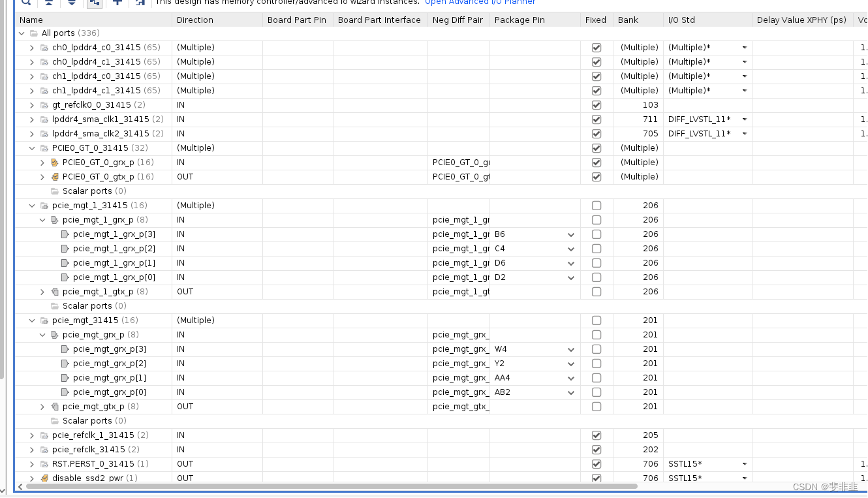Screen dimensions: 868x498
Task: Click the ch1_lpddr4_c0_31415 interface icon
Action: [44, 76]
